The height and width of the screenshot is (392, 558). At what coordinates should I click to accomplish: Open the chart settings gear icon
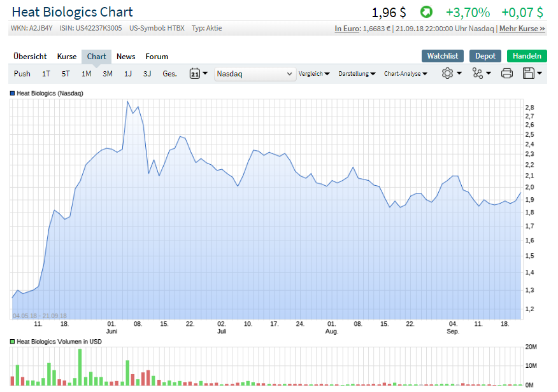coord(448,73)
